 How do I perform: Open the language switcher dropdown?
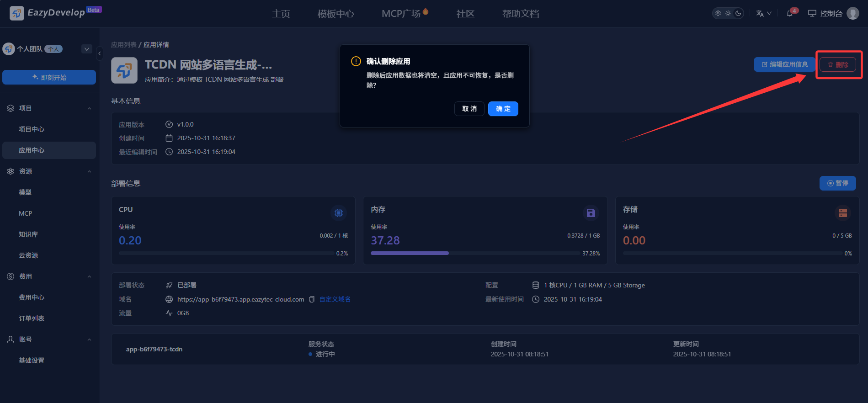tap(763, 13)
